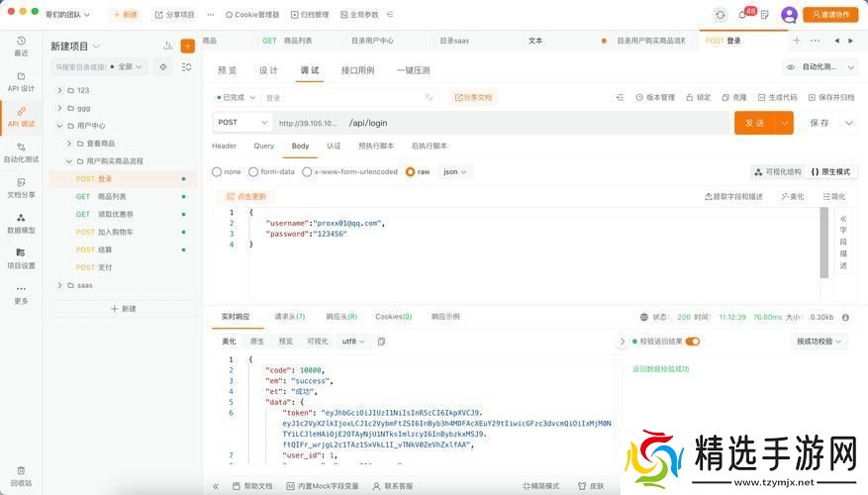Click the import icon beside 新建项目
This screenshot has width=868, height=495.
tap(168, 46)
